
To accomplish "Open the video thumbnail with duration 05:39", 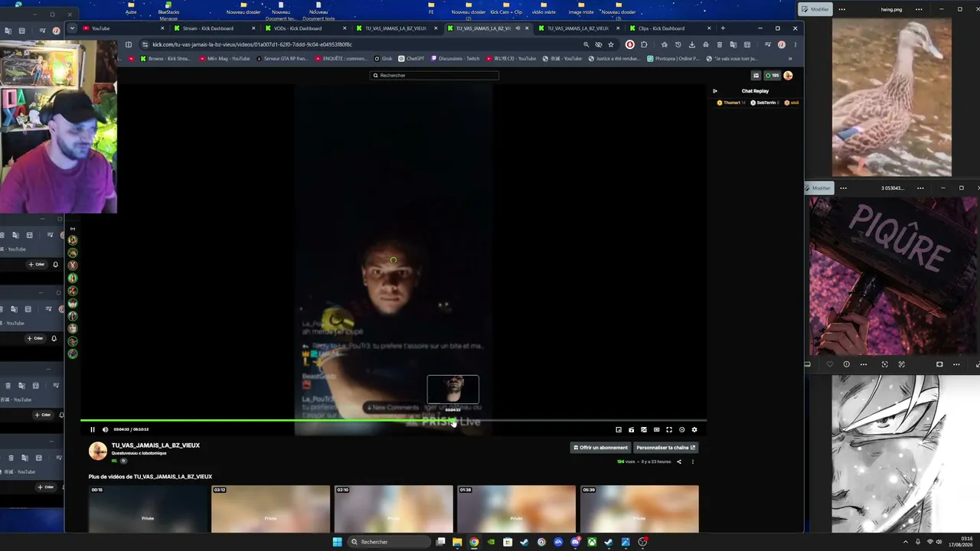I will (639, 509).
